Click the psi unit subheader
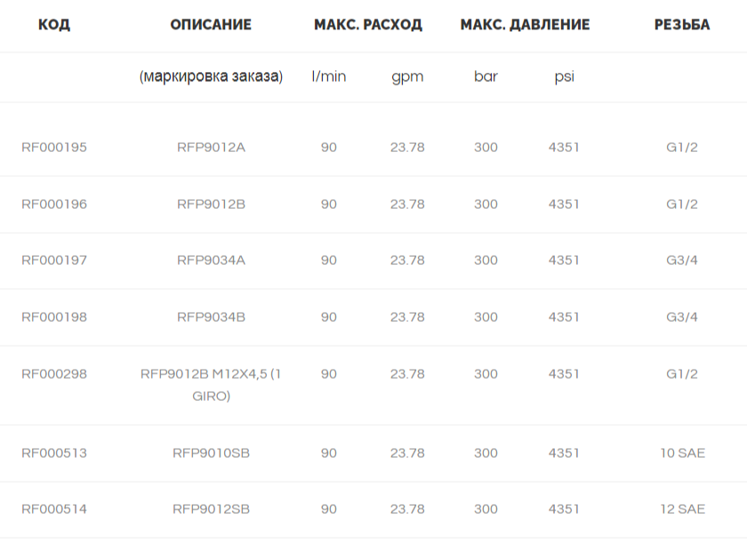Viewport: 747px width, 560px height. click(564, 76)
